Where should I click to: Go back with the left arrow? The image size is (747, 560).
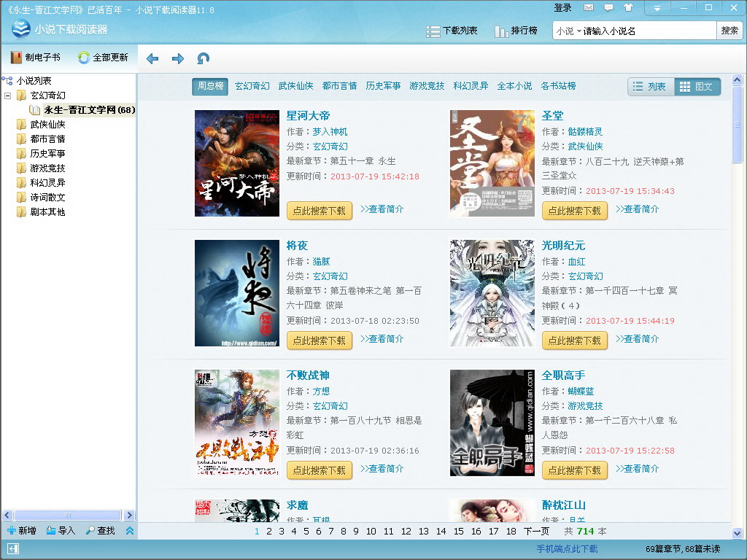click(152, 58)
